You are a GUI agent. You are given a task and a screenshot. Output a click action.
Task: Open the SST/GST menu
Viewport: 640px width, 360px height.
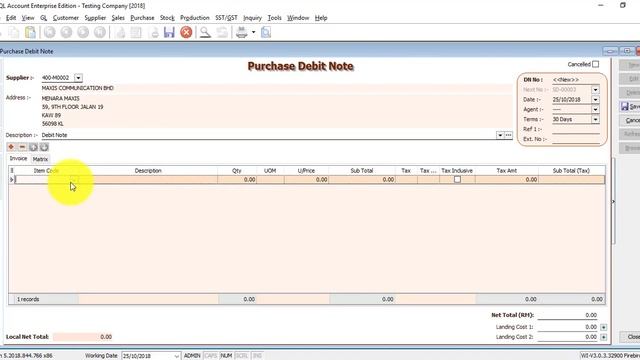coord(226,18)
